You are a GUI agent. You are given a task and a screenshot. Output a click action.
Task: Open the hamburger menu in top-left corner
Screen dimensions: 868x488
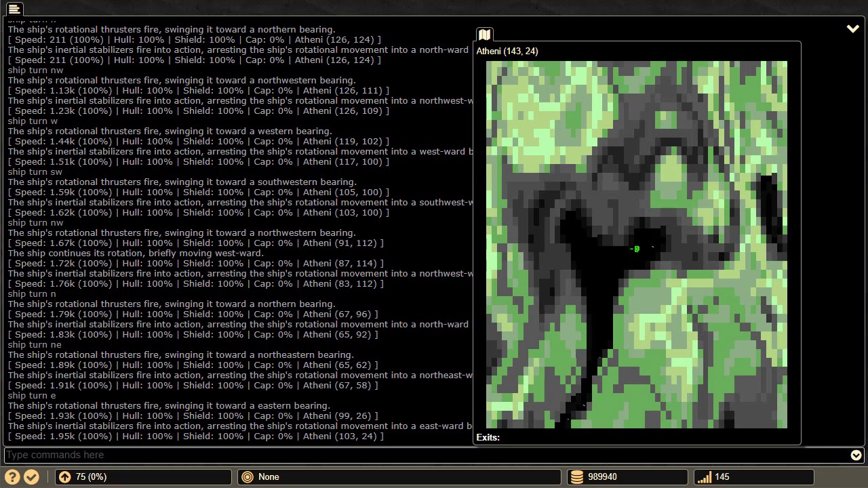[x=14, y=9]
